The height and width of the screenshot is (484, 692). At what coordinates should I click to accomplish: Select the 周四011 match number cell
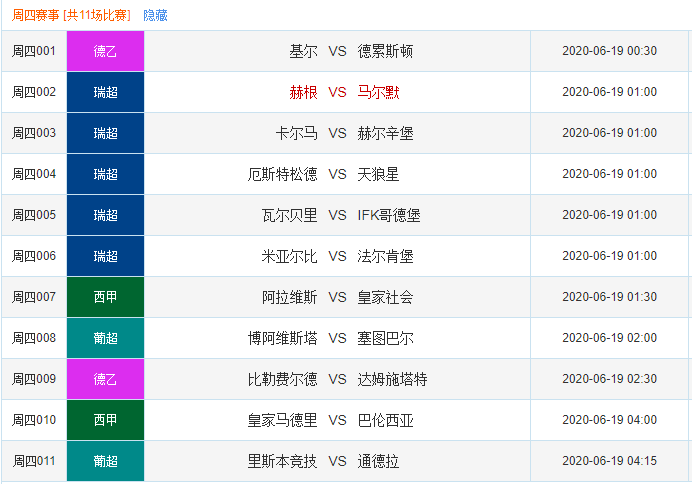coord(34,461)
